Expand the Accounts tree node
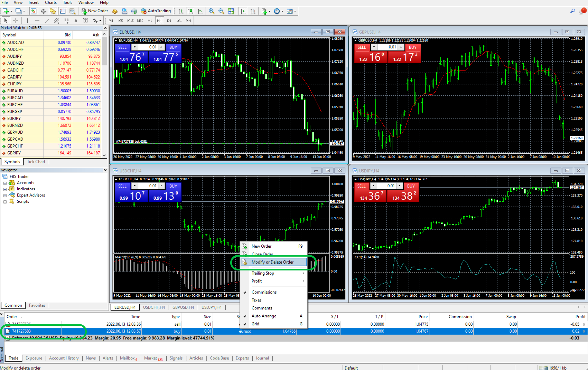This screenshot has width=588, height=370. [x=5, y=183]
